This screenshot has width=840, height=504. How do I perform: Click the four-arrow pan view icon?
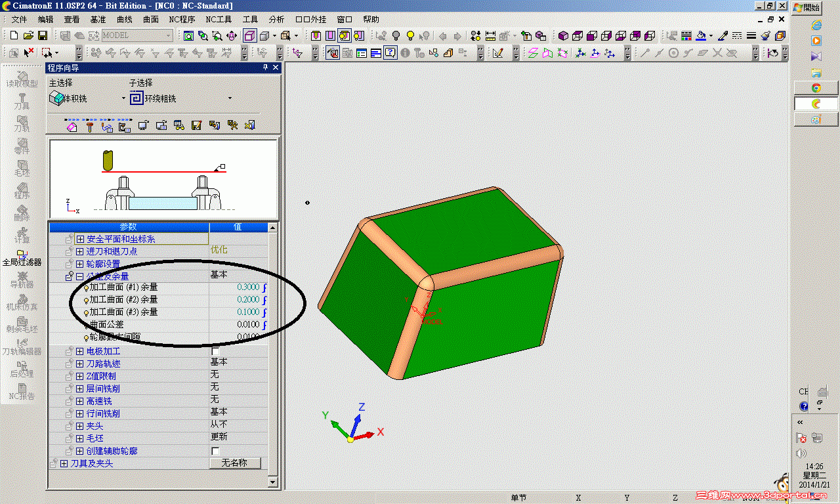pos(232,35)
